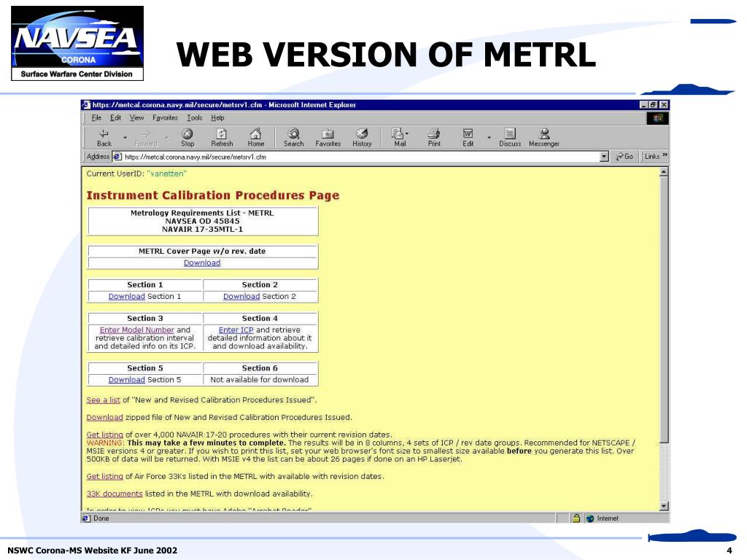
Task: Click the 'Section 6' header cell
Action: (x=260, y=368)
